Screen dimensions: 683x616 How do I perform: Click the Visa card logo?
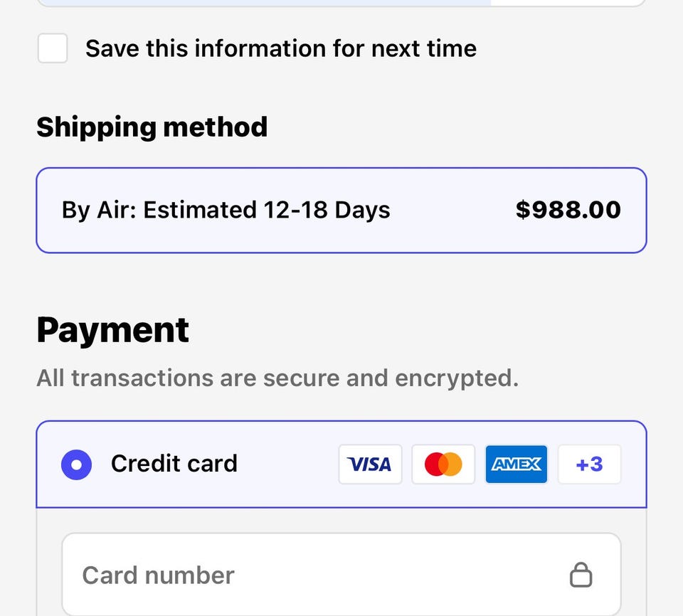pos(370,464)
